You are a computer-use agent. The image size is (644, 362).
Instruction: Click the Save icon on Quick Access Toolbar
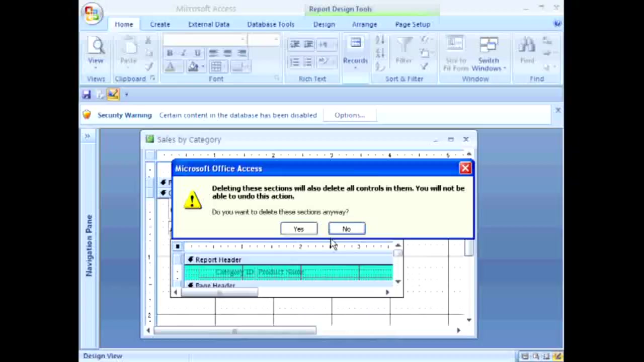(x=86, y=95)
